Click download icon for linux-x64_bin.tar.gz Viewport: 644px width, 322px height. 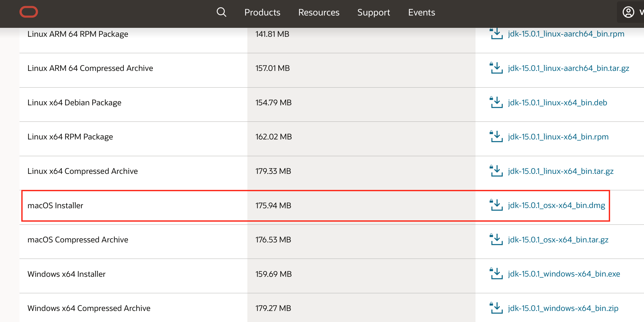(x=496, y=171)
